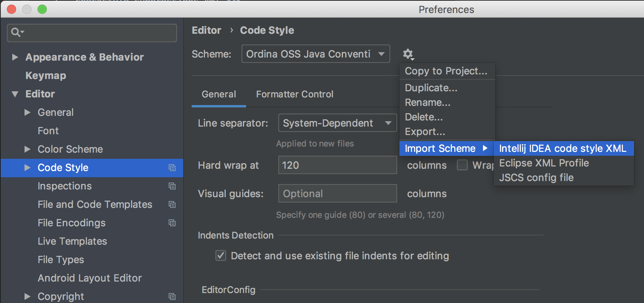
Task: Select Eclipse XML Profile import option
Action: pyautogui.click(x=544, y=163)
